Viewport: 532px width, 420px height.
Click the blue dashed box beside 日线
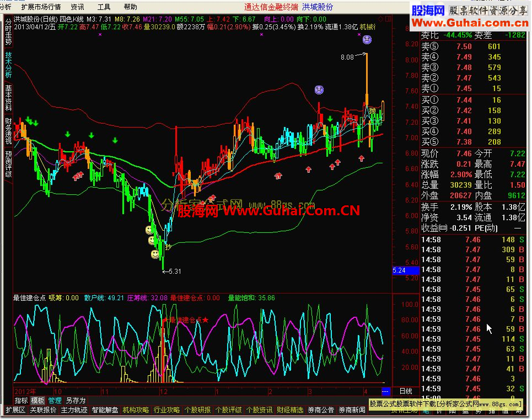[x=385, y=391]
